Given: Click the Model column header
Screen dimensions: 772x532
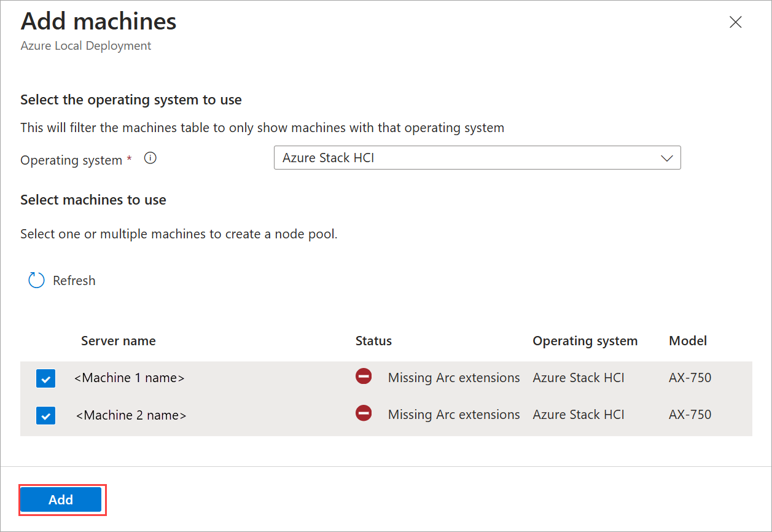Looking at the screenshot, I should 688,341.
